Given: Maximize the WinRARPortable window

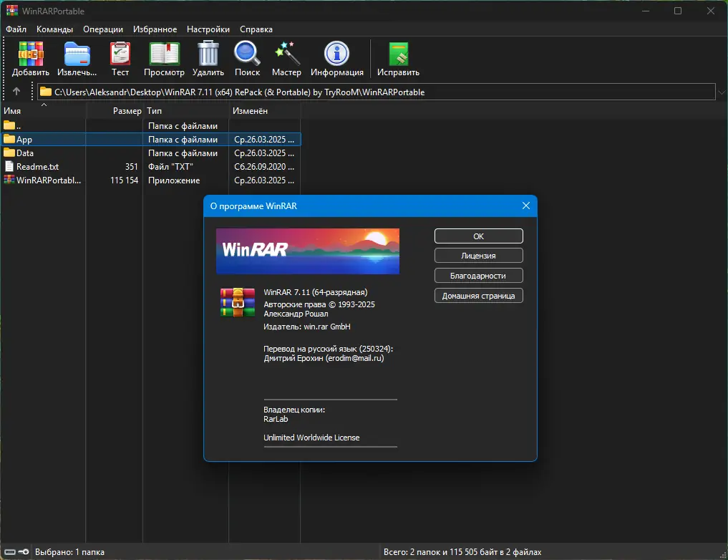Looking at the screenshot, I should pos(678,11).
